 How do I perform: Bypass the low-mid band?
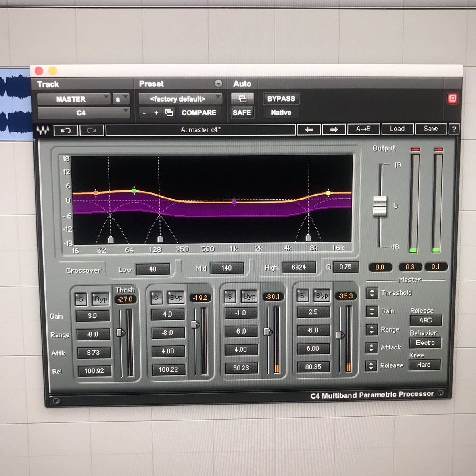[176, 297]
